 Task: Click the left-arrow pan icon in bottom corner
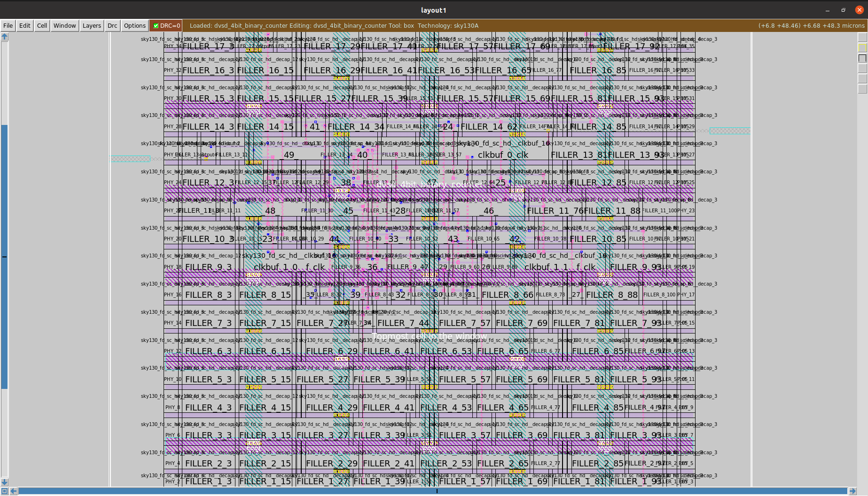tap(13, 491)
